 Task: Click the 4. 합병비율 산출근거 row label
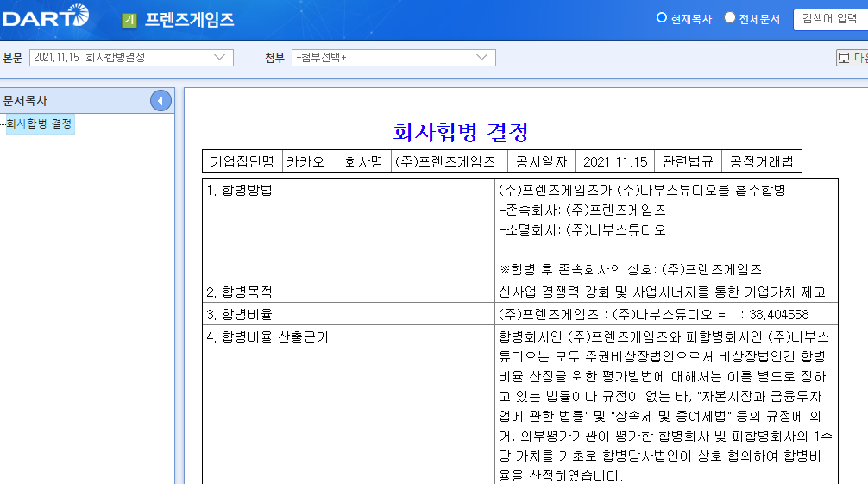tap(267, 337)
